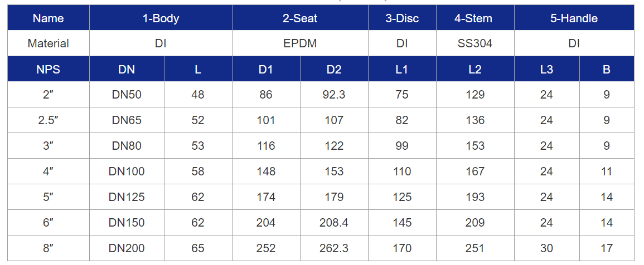Click the 262.3 value cell
The width and height of the screenshot is (644, 265).
click(334, 248)
